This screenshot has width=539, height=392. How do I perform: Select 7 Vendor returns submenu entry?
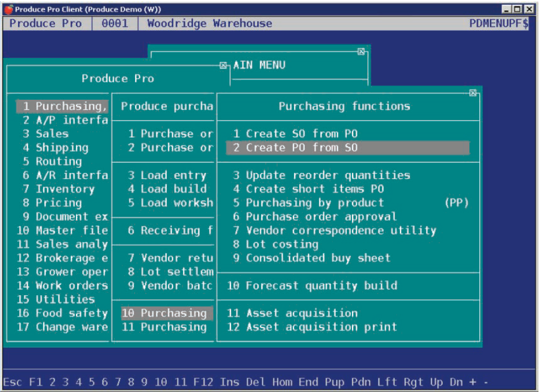tap(171, 258)
